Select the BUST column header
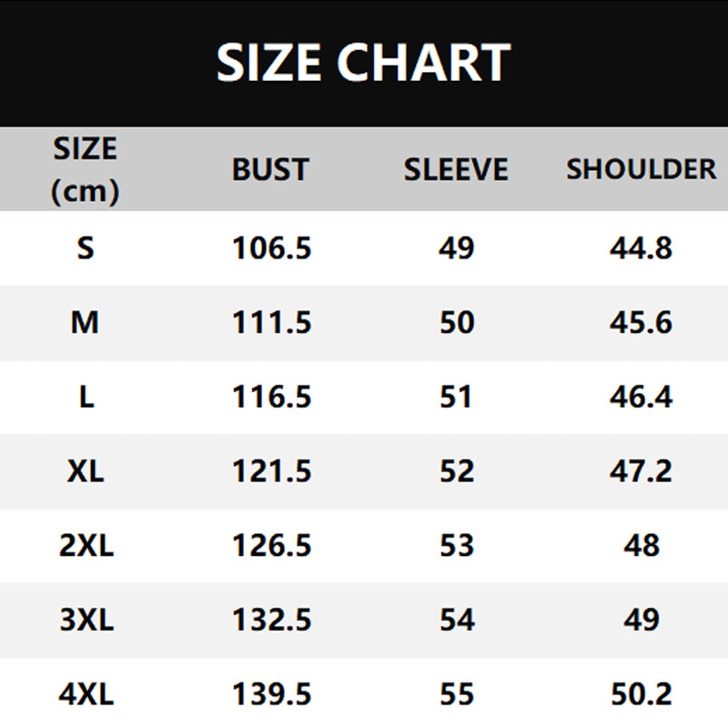728x728 pixels. click(x=270, y=169)
